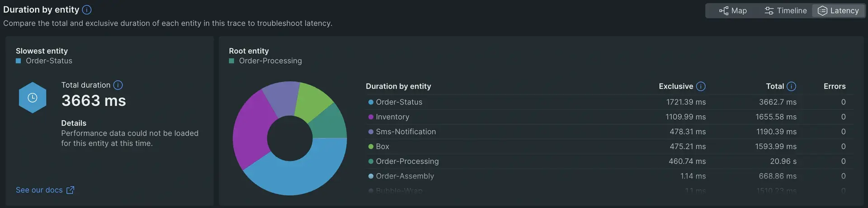This screenshot has width=868, height=208.
Task: Click external link icon beside See our docs
Action: click(x=70, y=190)
